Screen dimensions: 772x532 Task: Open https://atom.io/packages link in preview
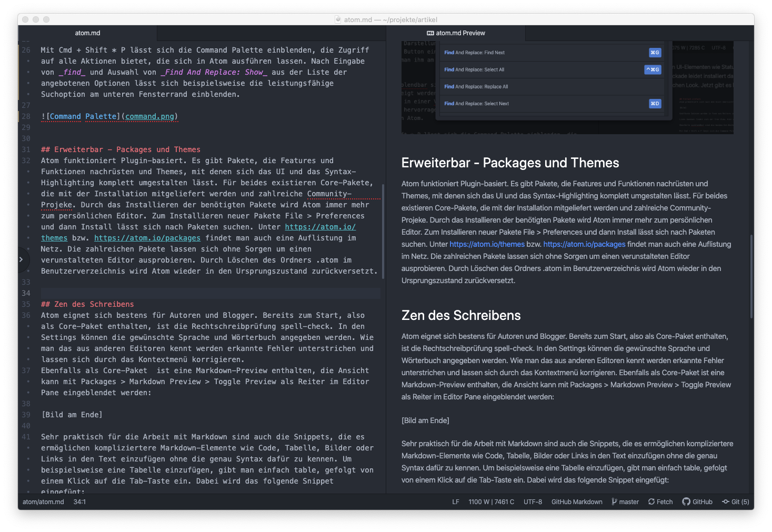point(584,244)
